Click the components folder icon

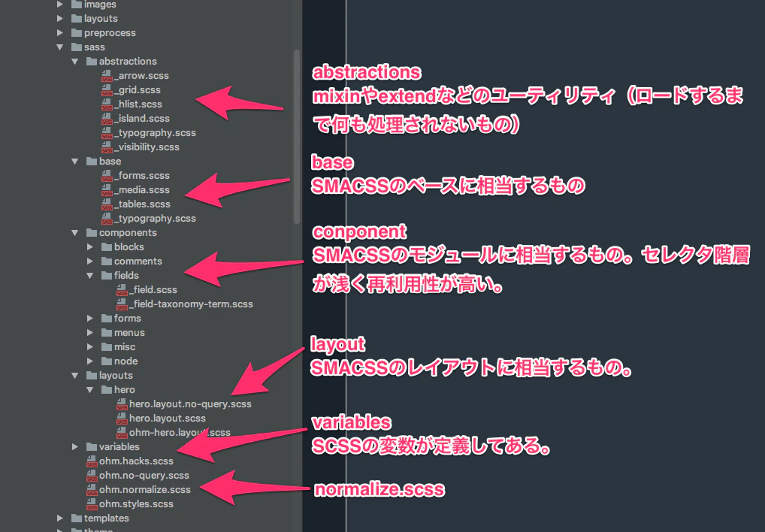pos(92,233)
